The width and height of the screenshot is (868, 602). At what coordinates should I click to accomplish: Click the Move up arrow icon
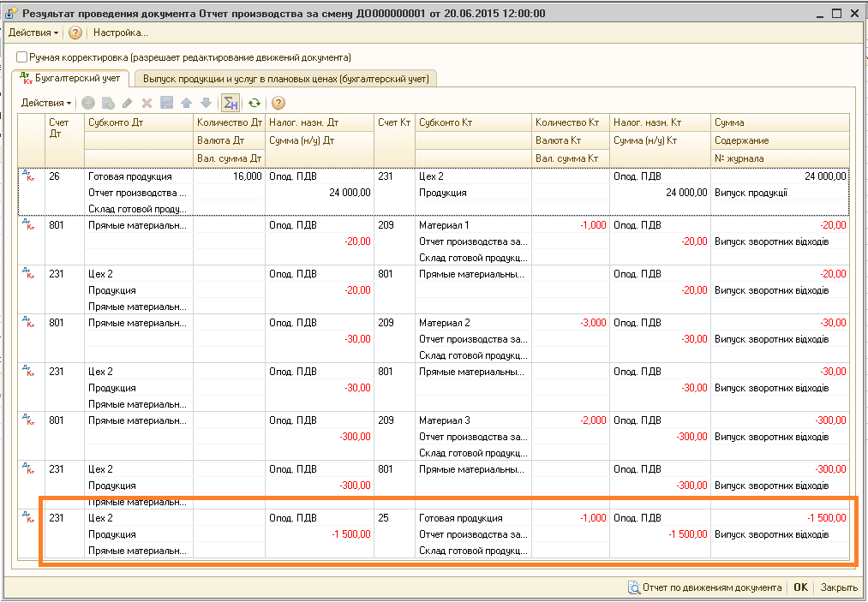coord(186,103)
